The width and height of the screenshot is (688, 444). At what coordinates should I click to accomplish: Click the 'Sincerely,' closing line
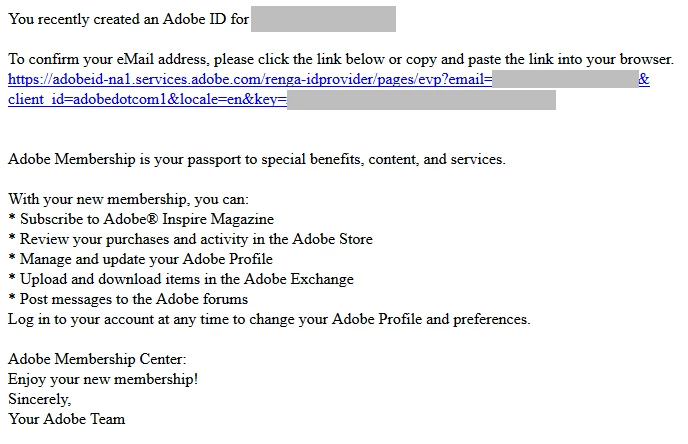coord(39,399)
